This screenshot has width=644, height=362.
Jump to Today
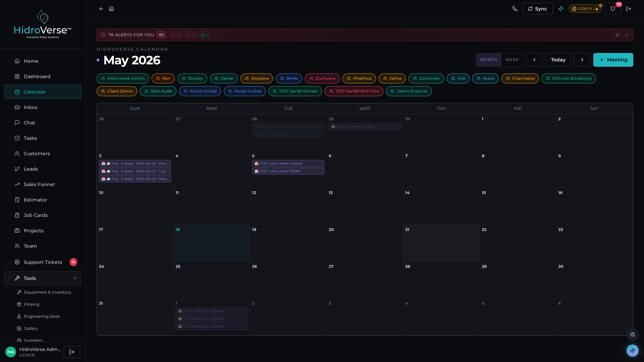(x=558, y=60)
